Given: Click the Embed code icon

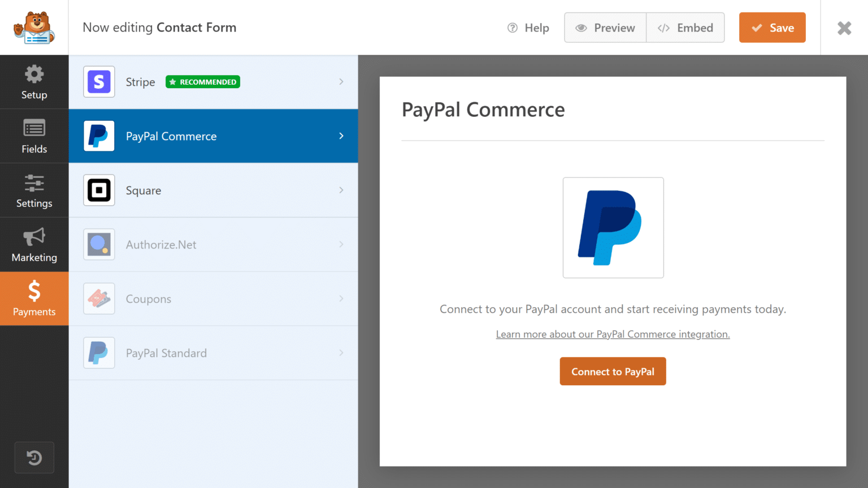Looking at the screenshot, I should 663,27.
